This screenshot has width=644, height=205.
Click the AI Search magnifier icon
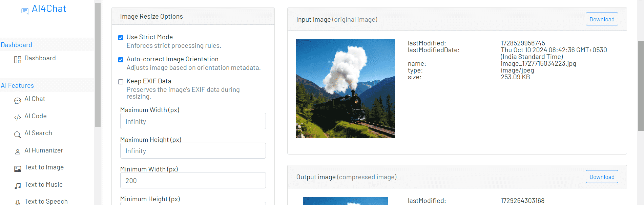18,135
